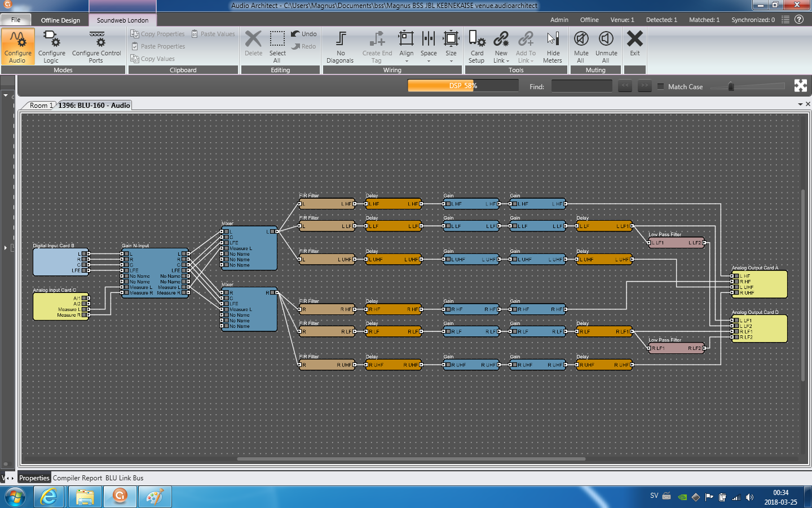Click Copy Properties in Clipboard group

point(158,34)
